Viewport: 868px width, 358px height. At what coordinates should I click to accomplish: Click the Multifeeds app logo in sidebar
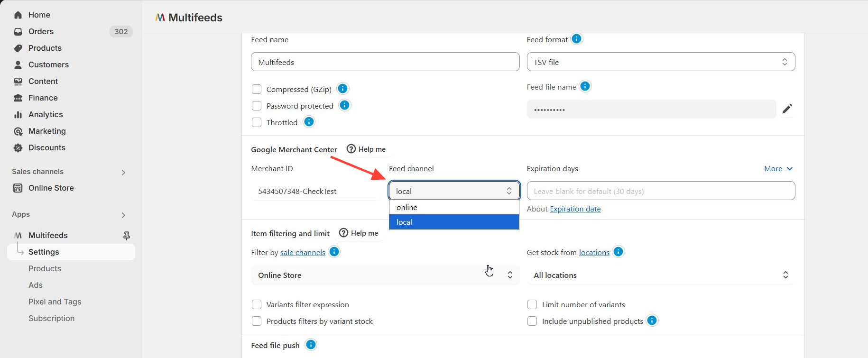[x=18, y=236]
